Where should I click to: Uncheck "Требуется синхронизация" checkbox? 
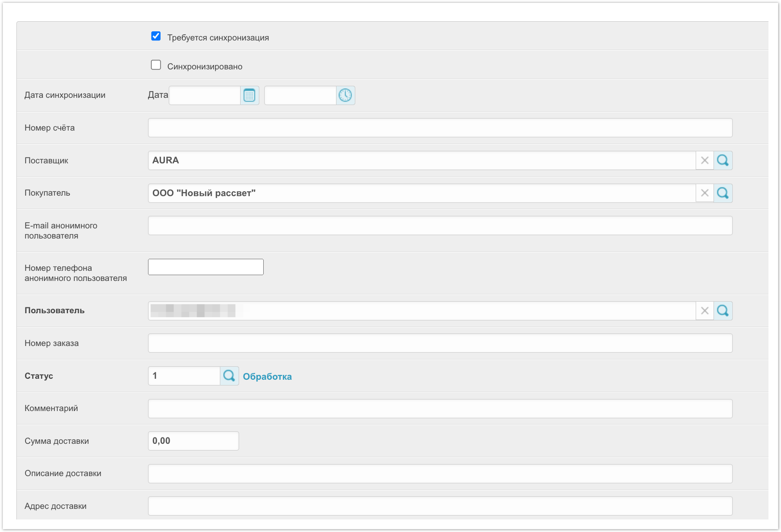coord(156,36)
